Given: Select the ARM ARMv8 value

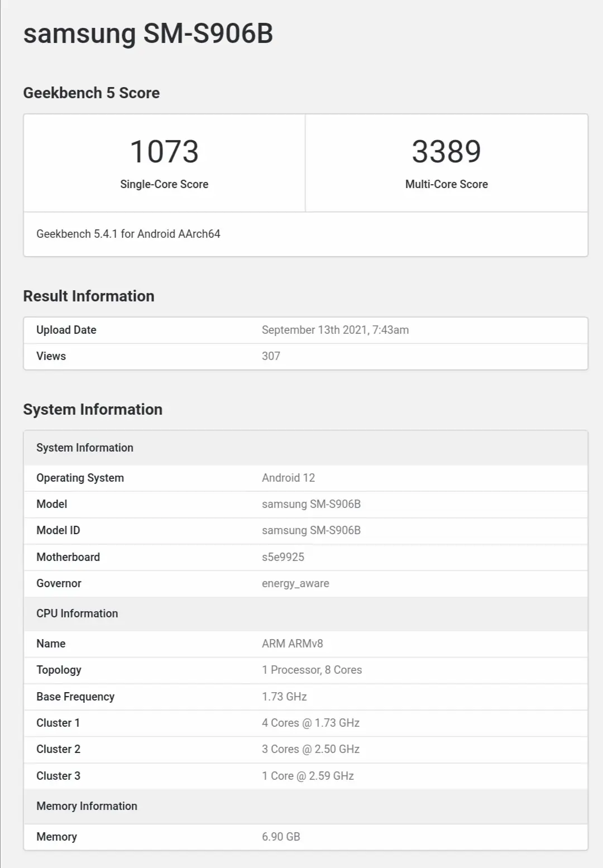Looking at the screenshot, I should [293, 644].
